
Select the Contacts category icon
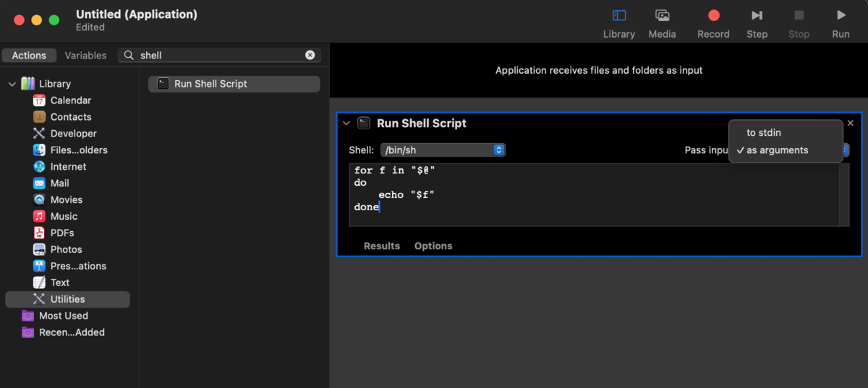39,117
